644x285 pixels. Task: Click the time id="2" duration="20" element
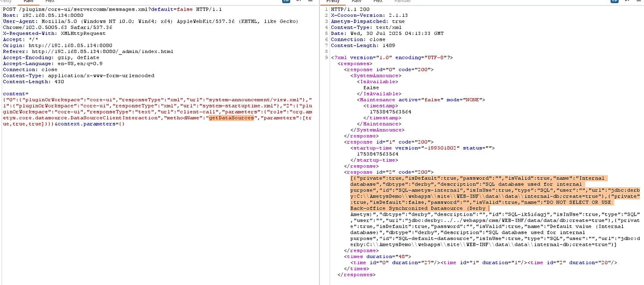click(573, 262)
